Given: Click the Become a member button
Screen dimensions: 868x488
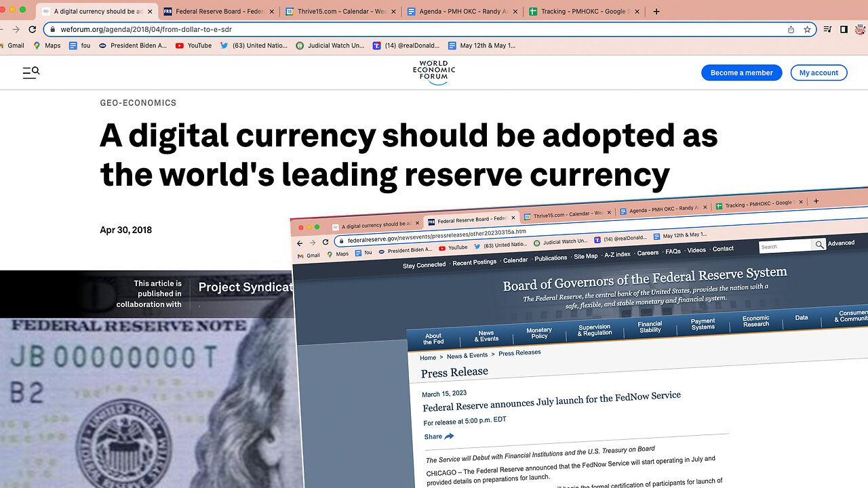Looking at the screenshot, I should [741, 73].
